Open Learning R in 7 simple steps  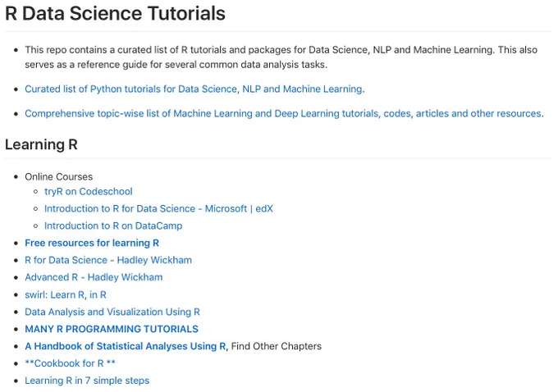pyautogui.click(x=87, y=381)
